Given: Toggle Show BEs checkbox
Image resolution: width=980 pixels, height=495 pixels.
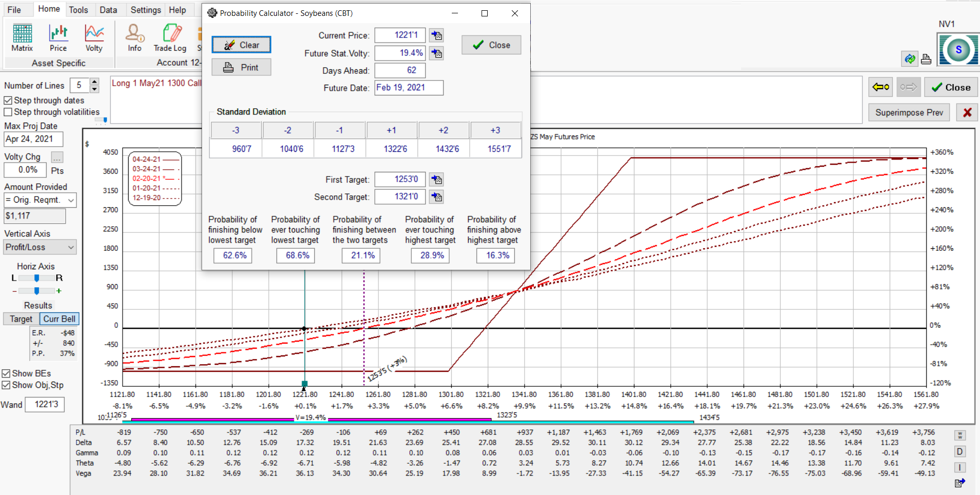Looking at the screenshot, I should tap(6, 373).
